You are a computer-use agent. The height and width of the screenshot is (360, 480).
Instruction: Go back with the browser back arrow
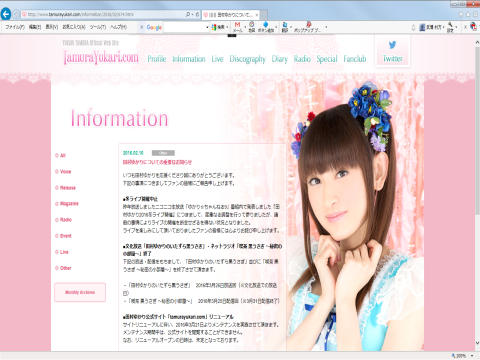pyautogui.click(x=6, y=14)
